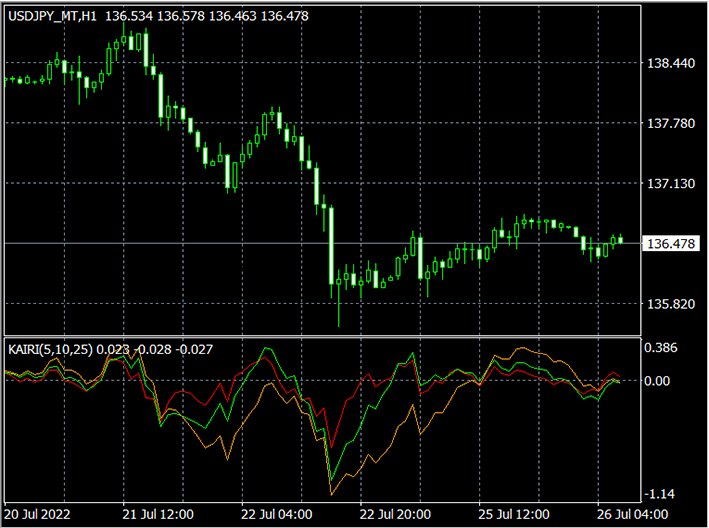Click the 21 Jul 12:00 time label
This screenshot has height=528, width=709.
158,514
